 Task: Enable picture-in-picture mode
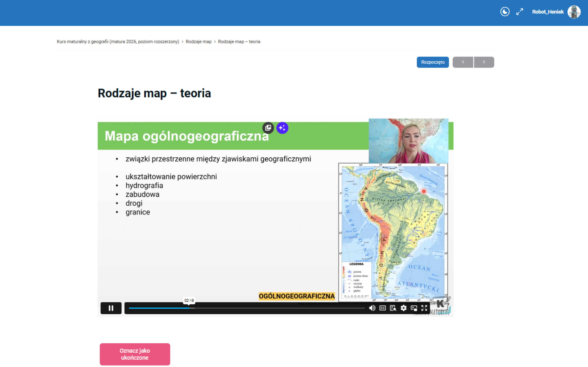414,308
